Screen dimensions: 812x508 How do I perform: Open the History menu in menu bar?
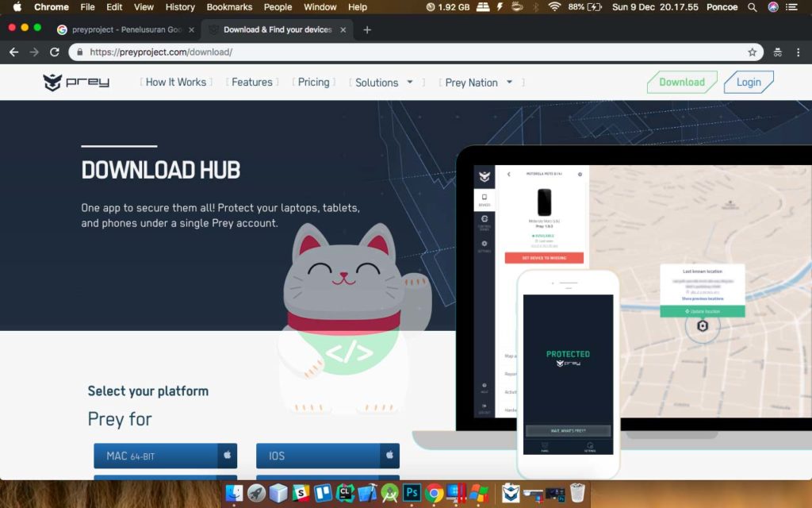click(180, 7)
